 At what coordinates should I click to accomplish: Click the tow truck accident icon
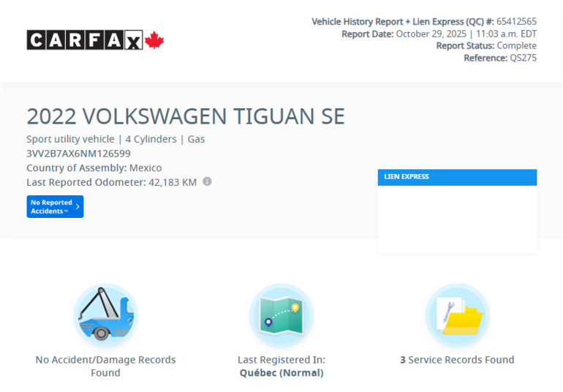pyautogui.click(x=105, y=315)
